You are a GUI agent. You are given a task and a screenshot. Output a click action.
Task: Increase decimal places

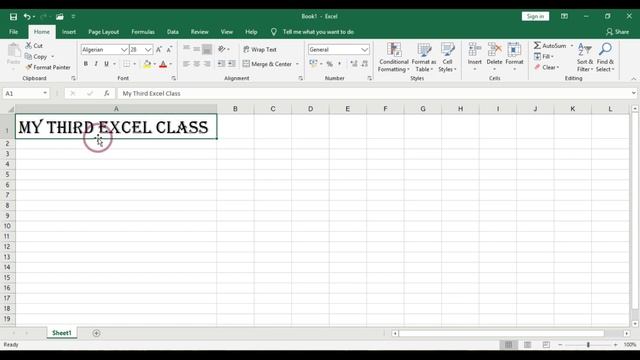click(x=354, y=64)
